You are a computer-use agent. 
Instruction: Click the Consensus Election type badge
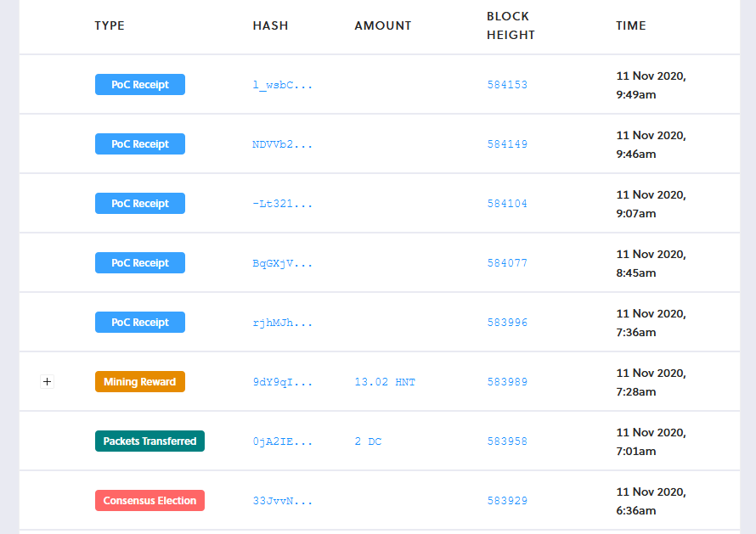point(150,500)
